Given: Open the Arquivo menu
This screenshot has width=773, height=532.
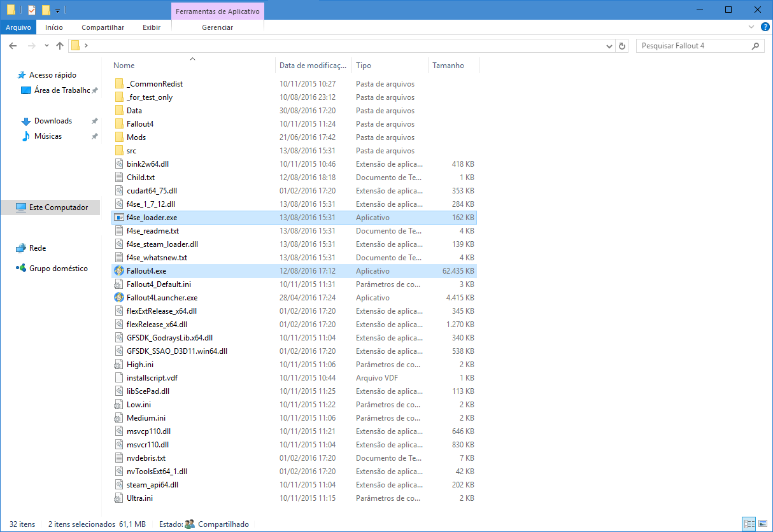Looking at the screenshot, I should point(18,27).
